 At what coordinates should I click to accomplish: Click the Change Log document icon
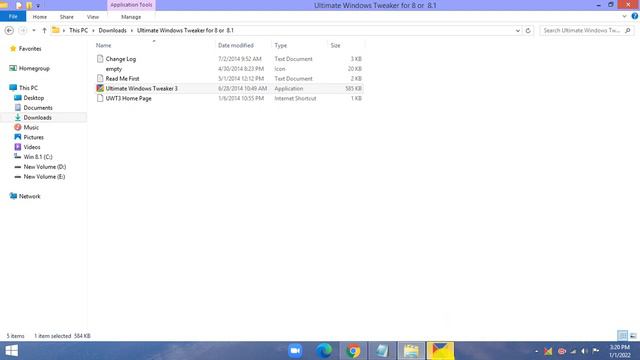(x=100, y=59)
